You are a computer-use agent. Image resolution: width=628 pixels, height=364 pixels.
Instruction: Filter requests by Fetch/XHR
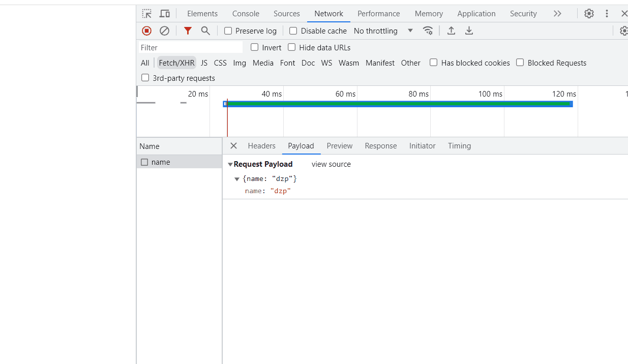point(176,63)
